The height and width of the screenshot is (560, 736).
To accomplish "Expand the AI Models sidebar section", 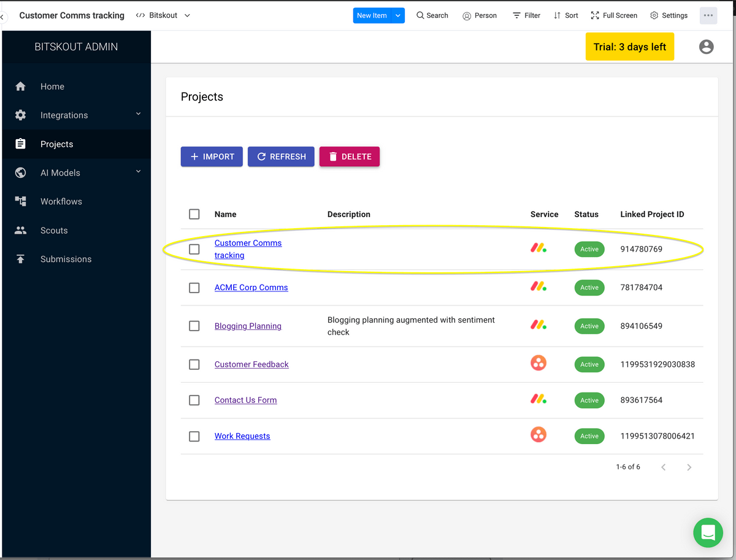I will [138, 172].
